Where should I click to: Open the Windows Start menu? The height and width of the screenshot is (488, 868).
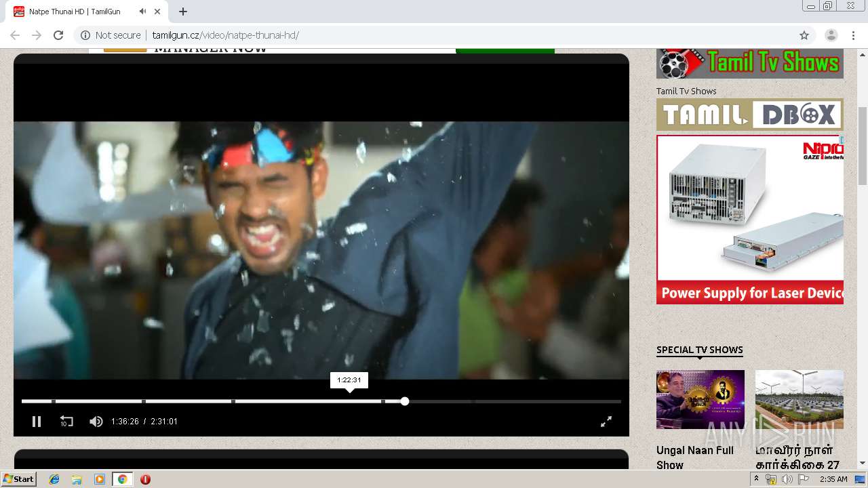click(19, 479)
